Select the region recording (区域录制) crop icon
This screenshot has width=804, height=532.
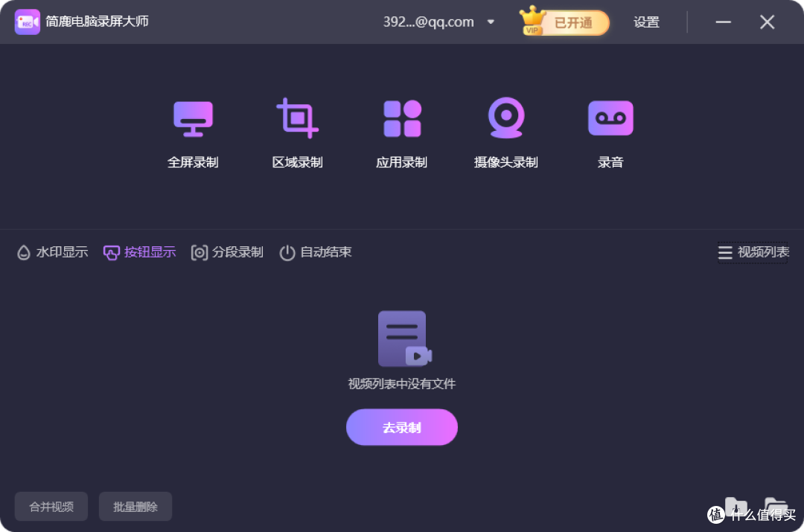(x=297, y=118)
